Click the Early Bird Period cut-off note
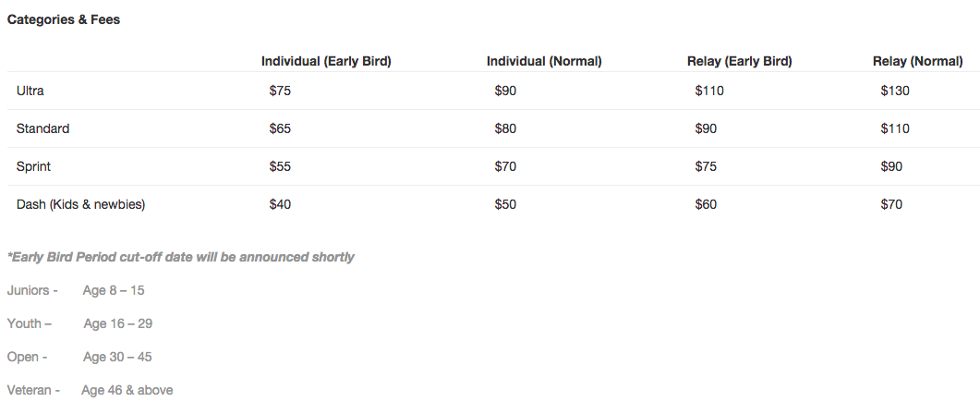The width and height of the screenshot is (980, 414). (x=181, y=257)
